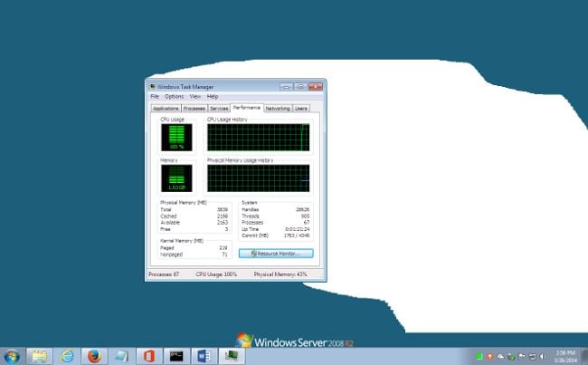This screenshot has width=588, height=365.
Task: Click the Memory usage meter gauge
Action: (176, 178)
